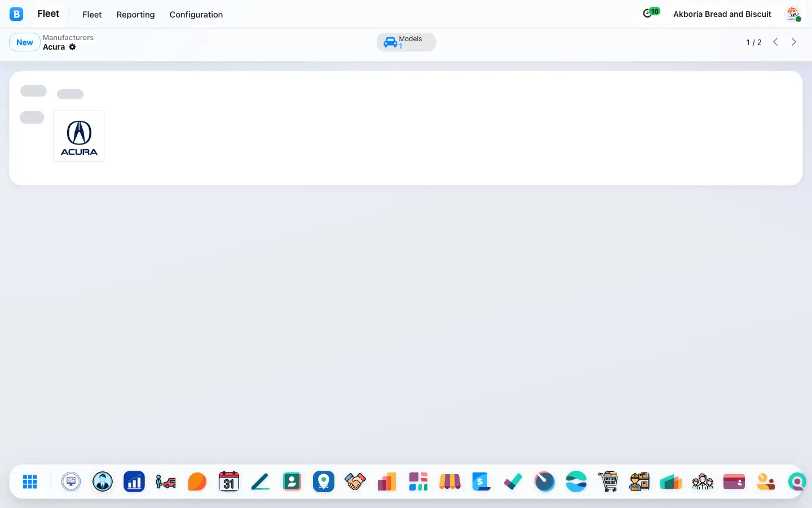Open the warehouse worker Inventory icon in dock
This screenshot has width=812, height=508.
pos(639,481)
